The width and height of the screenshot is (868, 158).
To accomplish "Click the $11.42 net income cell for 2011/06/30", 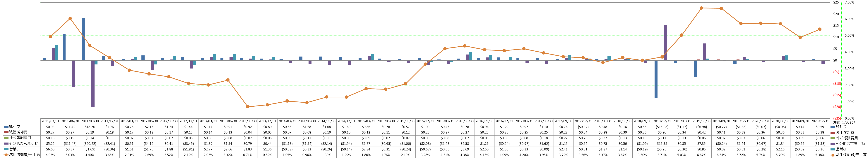I will (x=70, y=127).
